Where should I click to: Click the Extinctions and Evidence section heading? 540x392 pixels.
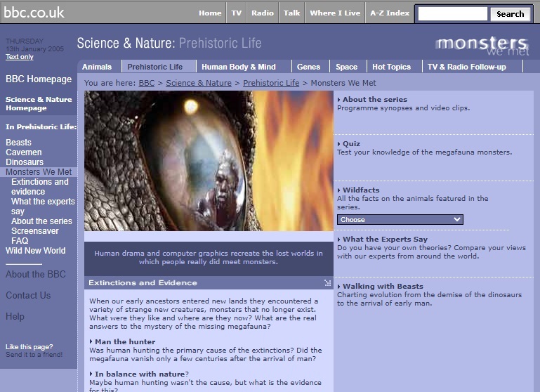[x=143, y=283]
